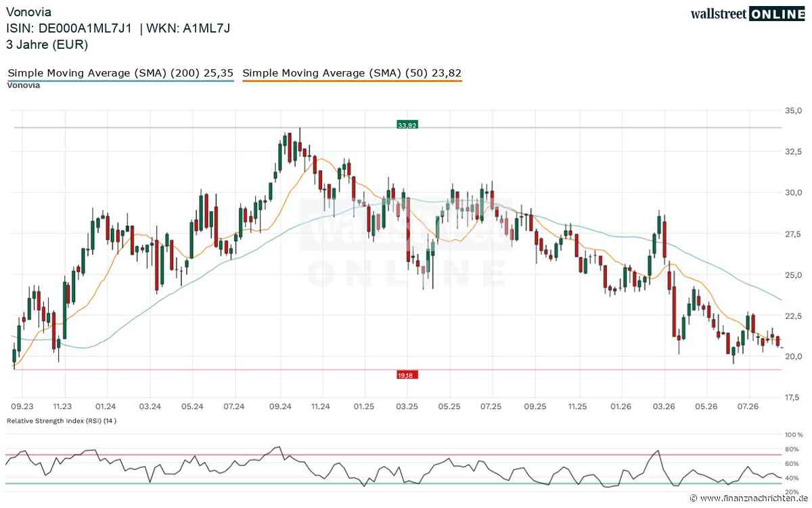The image size is (812, 508).
Task: Click the 80 % RSI axis label
Action: (793, 449)
